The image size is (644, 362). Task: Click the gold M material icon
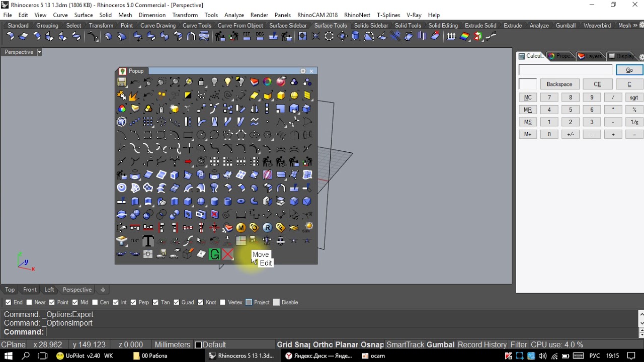[241, 228]
